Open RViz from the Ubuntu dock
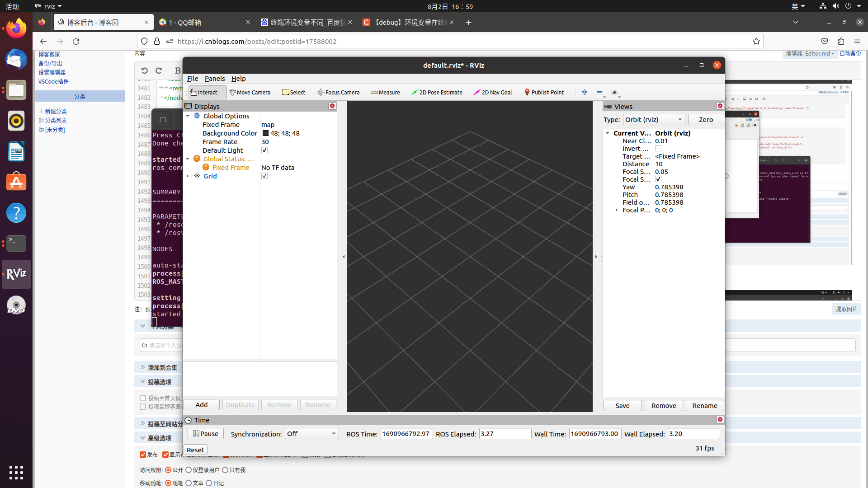 [16, 274]
